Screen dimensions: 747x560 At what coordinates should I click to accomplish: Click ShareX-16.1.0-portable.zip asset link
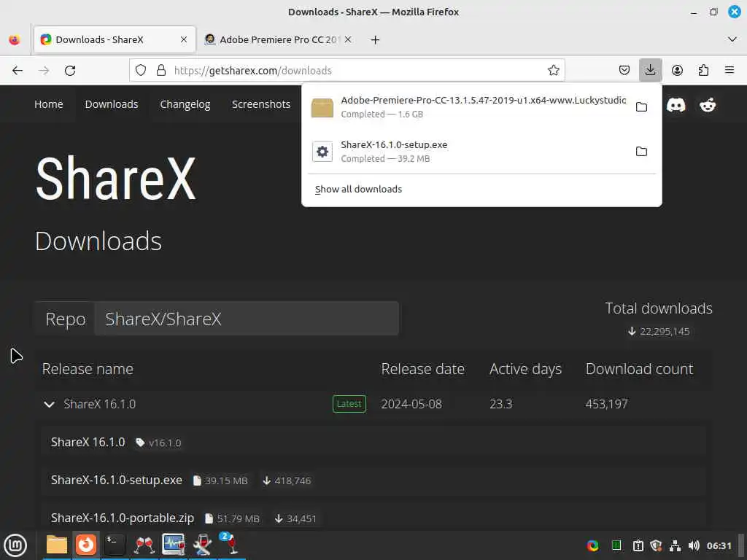pyautogui.click(x=122, y=518)
